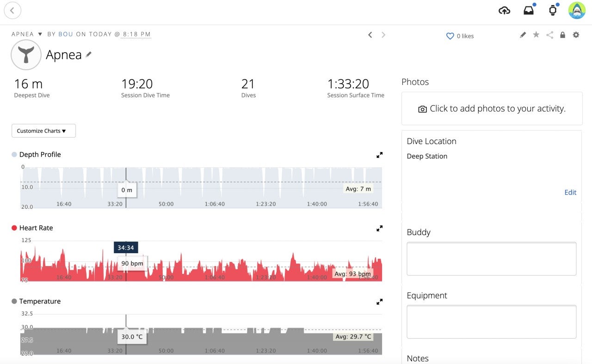Click the watch device icon
592x364 pixels.
(553, 10)
